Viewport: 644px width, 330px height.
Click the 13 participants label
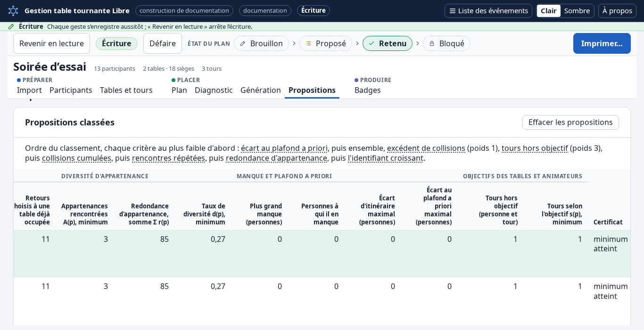tap(115, 69)
